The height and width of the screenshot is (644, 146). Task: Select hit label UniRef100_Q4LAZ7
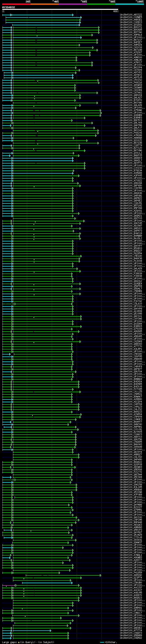click(131, 98)
